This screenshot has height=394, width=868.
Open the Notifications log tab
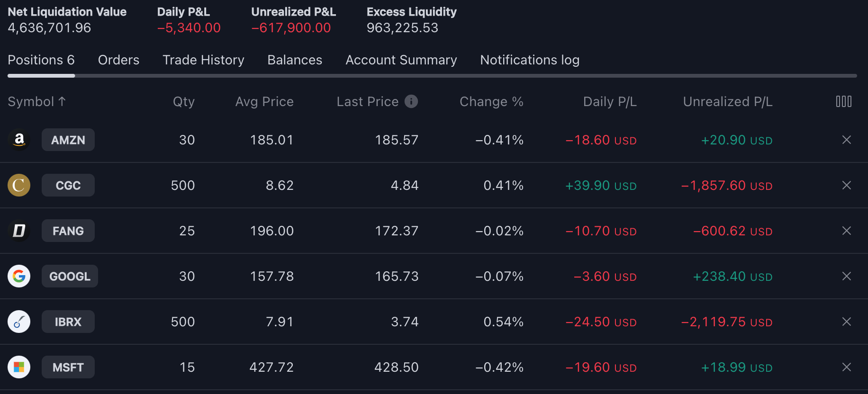(529, 60)
